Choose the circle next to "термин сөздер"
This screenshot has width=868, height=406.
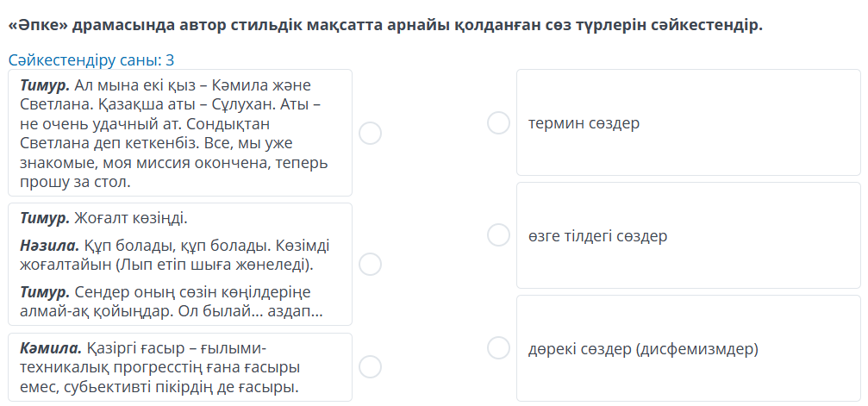[498, 123]
